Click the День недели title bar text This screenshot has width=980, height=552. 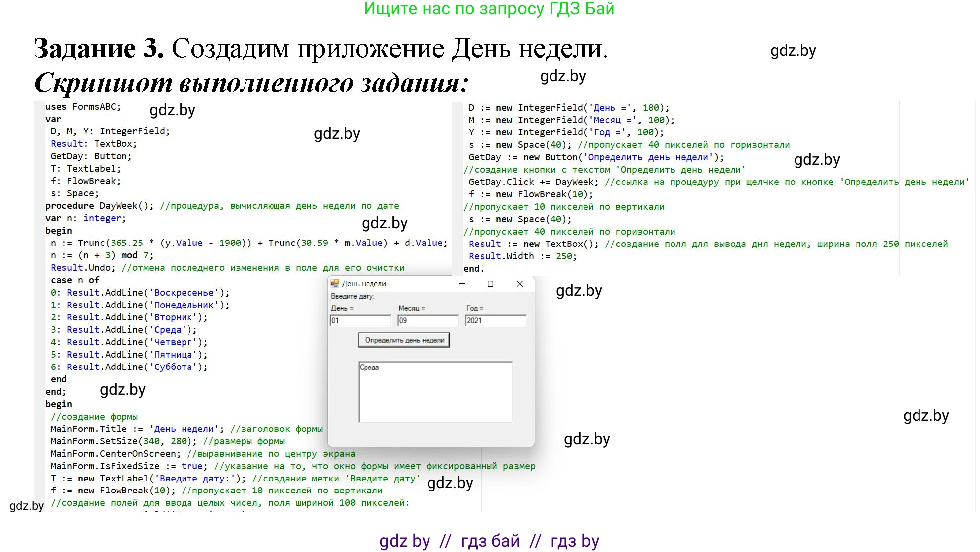(x=364, y=284)
